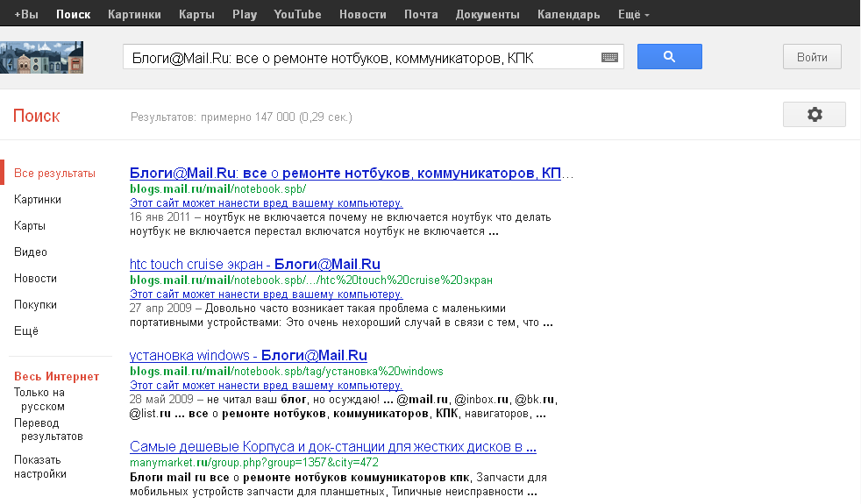Screen dimensions: 861x504
Task: Click the blue magnifier search button
Action: [669, 57]
